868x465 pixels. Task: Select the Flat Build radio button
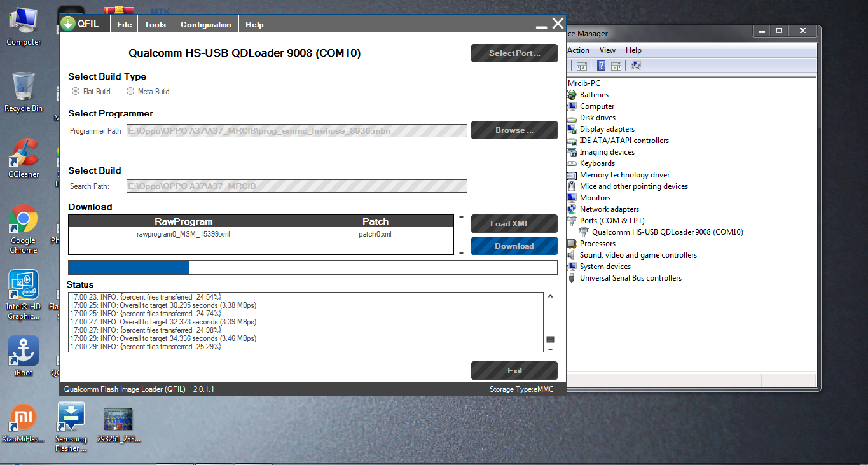tap(76, 91)
